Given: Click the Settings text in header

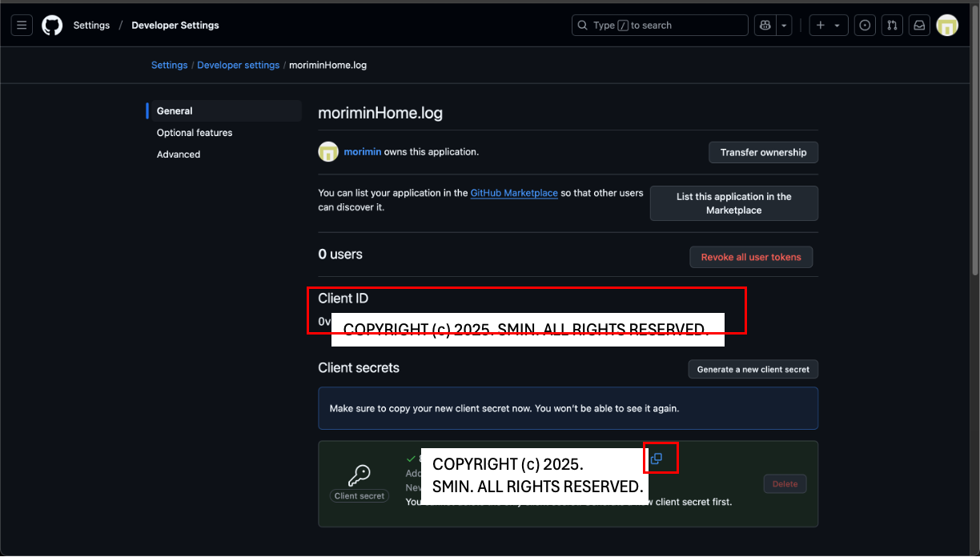Looking at the screenshot, I should click(x=91, y=26).
